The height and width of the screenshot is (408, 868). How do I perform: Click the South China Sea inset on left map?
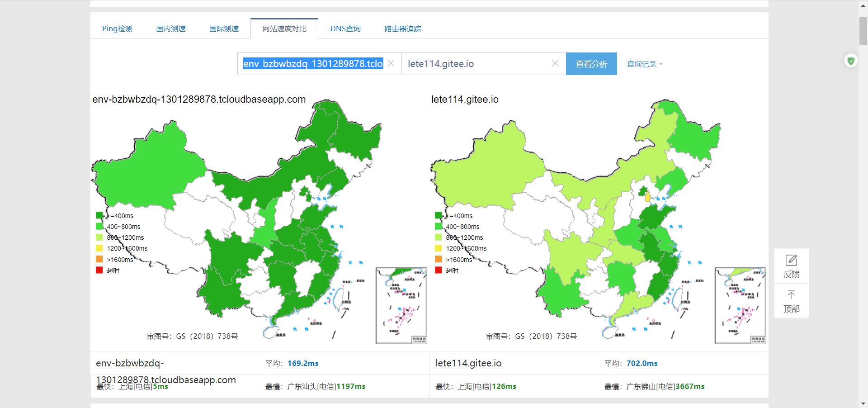pyautogui.click(x=401, y=305)
